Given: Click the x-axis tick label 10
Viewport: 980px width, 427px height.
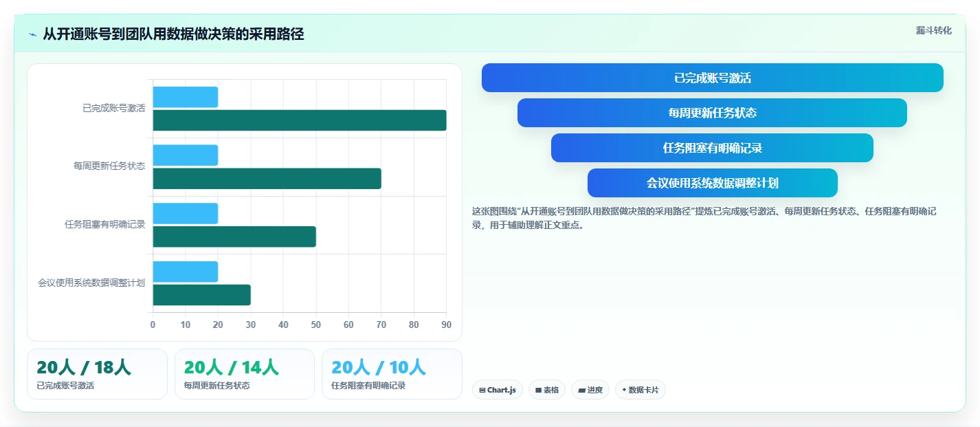Looking at the screenshot, I should click(x=186, y=325).
